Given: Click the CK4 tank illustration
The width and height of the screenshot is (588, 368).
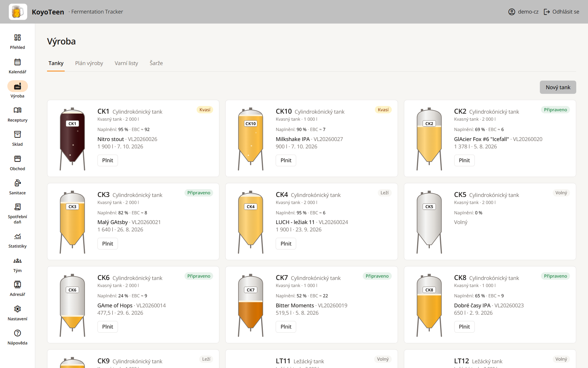Looking at the screenshot, I should [250, 222].
